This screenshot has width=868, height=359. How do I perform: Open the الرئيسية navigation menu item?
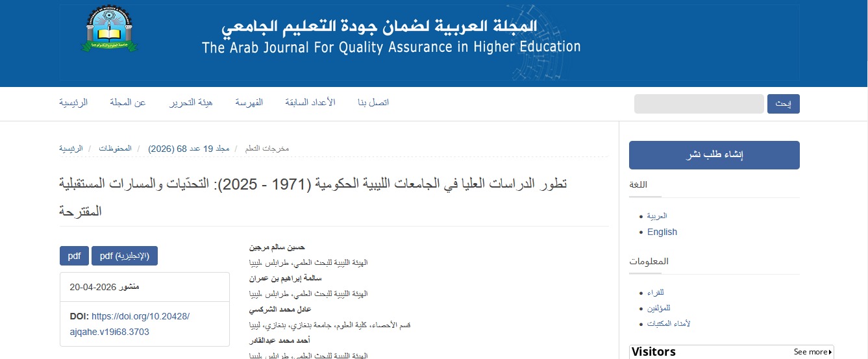[x=73, y=103]
